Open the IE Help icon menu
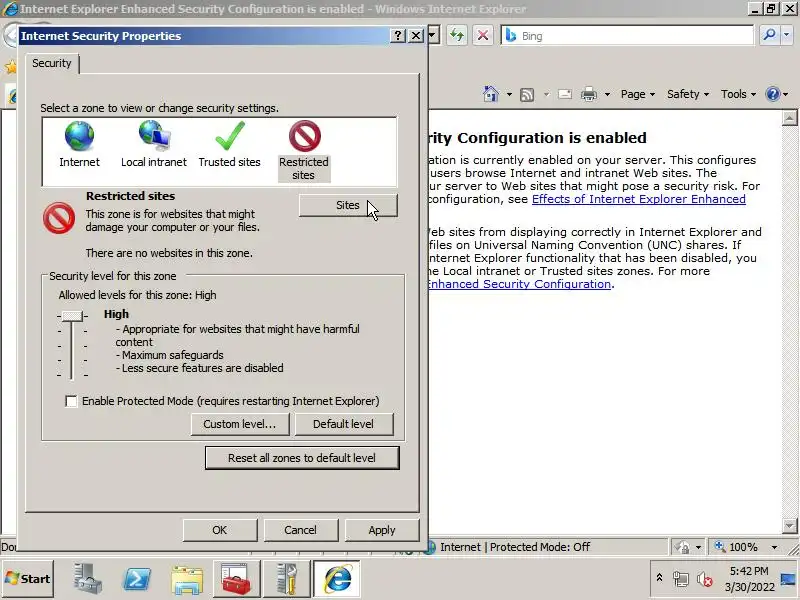800x600 pixels. (x=777, y=94)
